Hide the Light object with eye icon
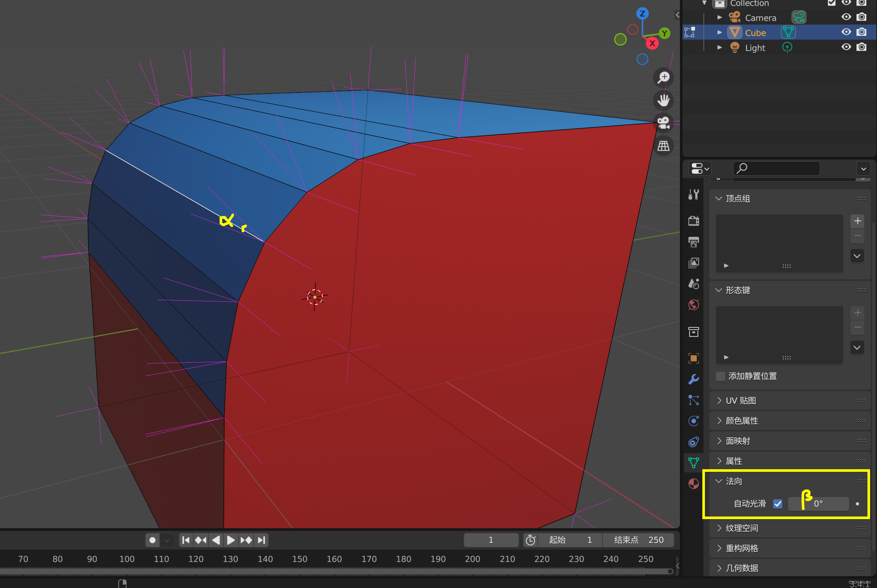The width and height of the screenshot is (877, 588). point(846,47)
